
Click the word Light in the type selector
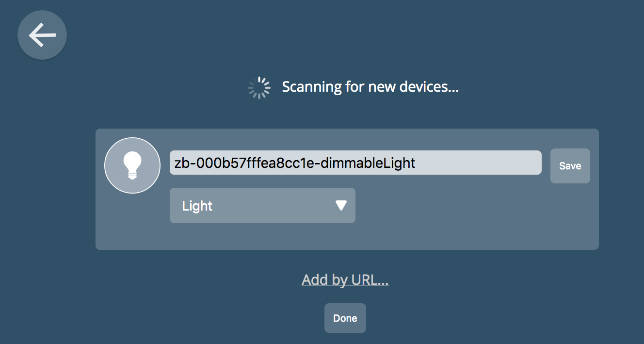[x=197, y=206]
